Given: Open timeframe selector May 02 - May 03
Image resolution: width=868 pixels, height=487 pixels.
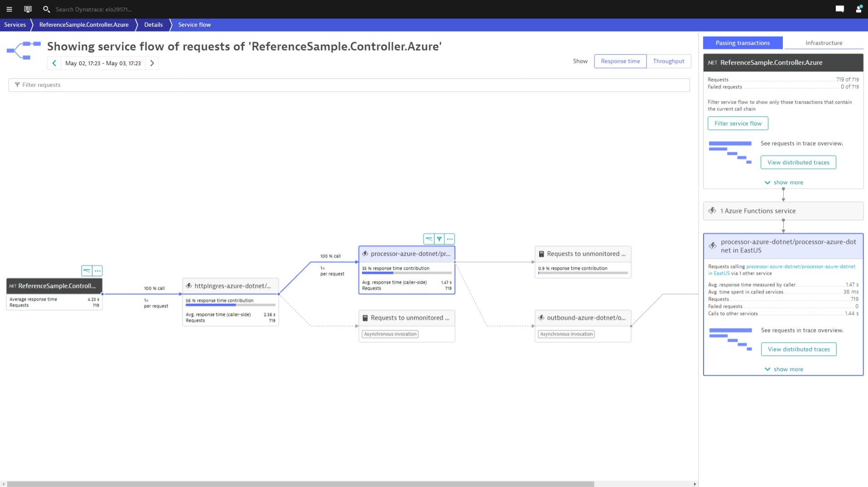Looking at the screenshot, I should (x=103, y=63).
